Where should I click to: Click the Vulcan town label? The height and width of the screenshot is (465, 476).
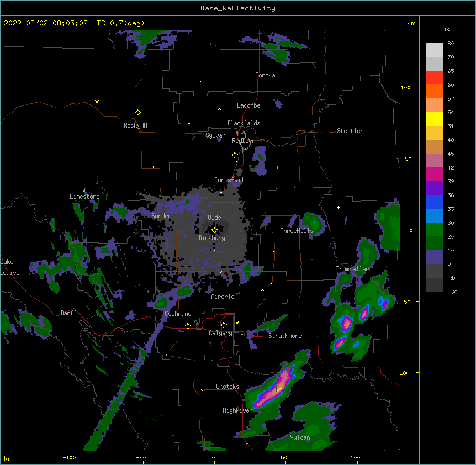(x=300, y=437)
